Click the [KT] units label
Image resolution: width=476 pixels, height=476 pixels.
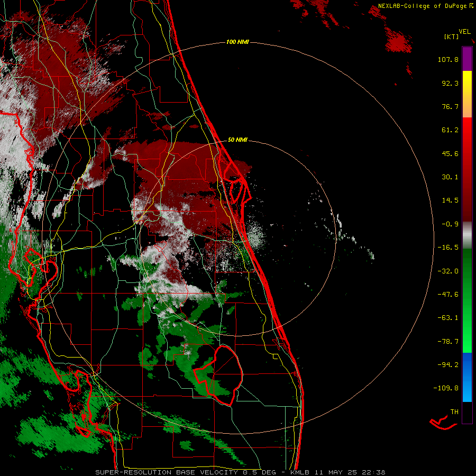452,36
